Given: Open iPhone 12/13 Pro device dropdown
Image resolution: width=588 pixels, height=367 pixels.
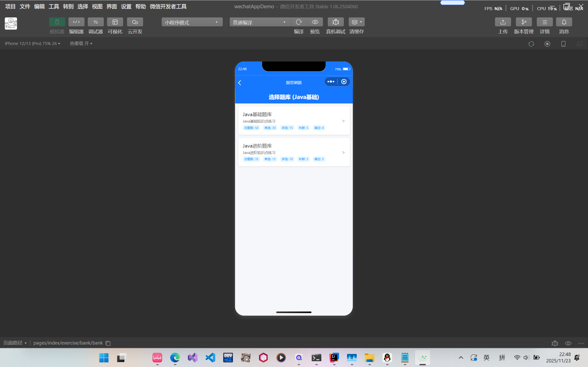Looking at the screenshot, I should coord(32,43).
